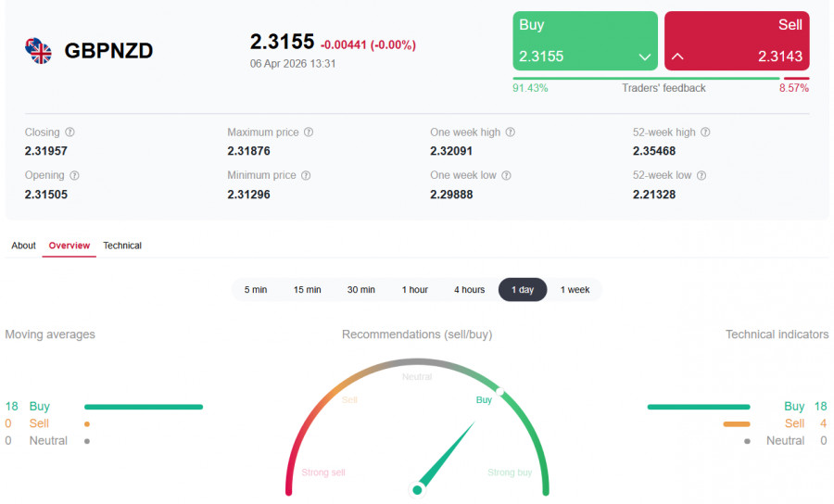Switch to the About tab
Screen dimensions: 834x504
point(23,246)
